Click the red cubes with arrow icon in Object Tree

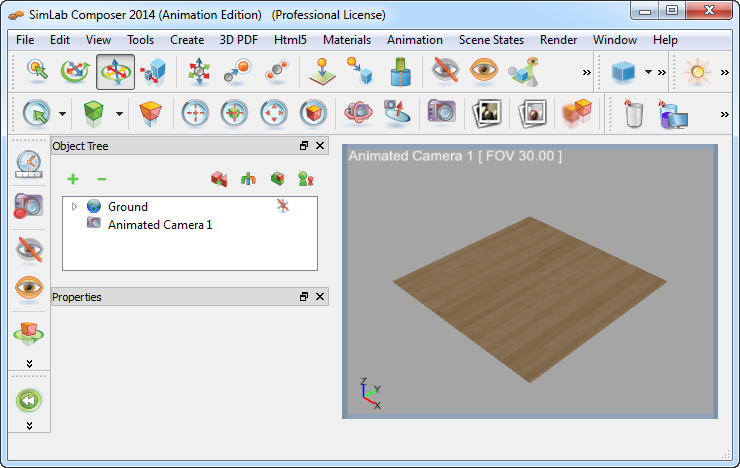tap(219, 179)
